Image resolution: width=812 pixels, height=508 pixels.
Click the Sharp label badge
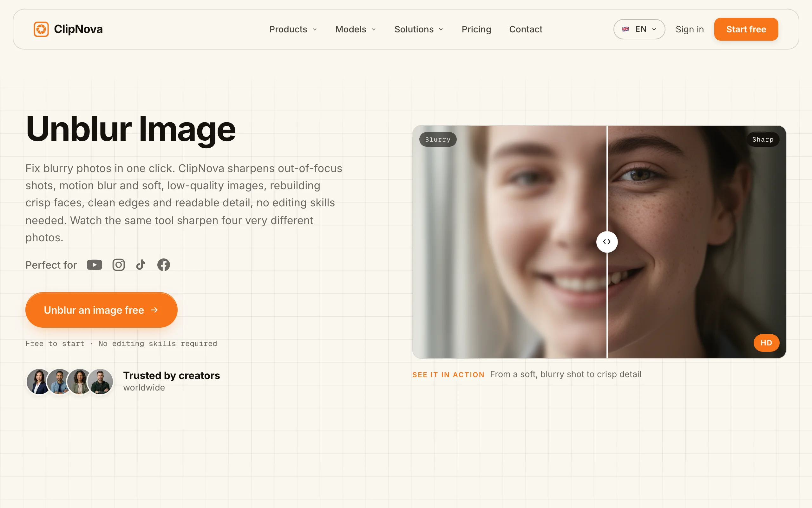tap(763, 139)
